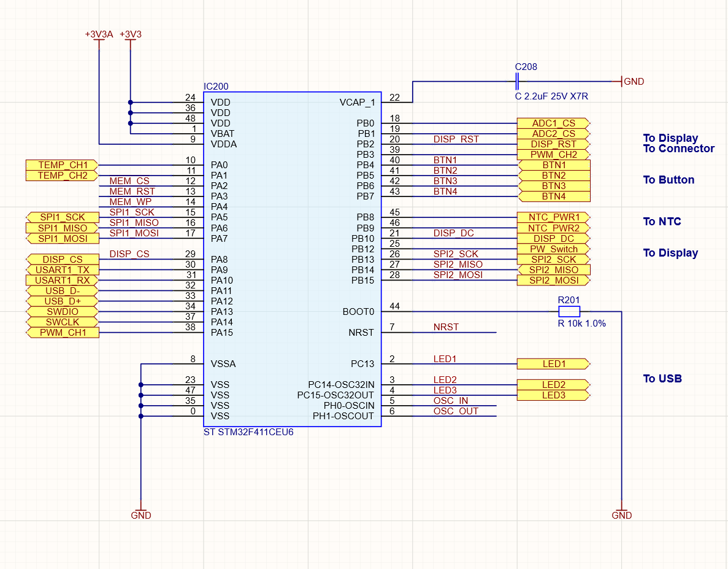Click the BTN2 port symbol
Screen dimensions: 728x569
(x=553, y=176)
